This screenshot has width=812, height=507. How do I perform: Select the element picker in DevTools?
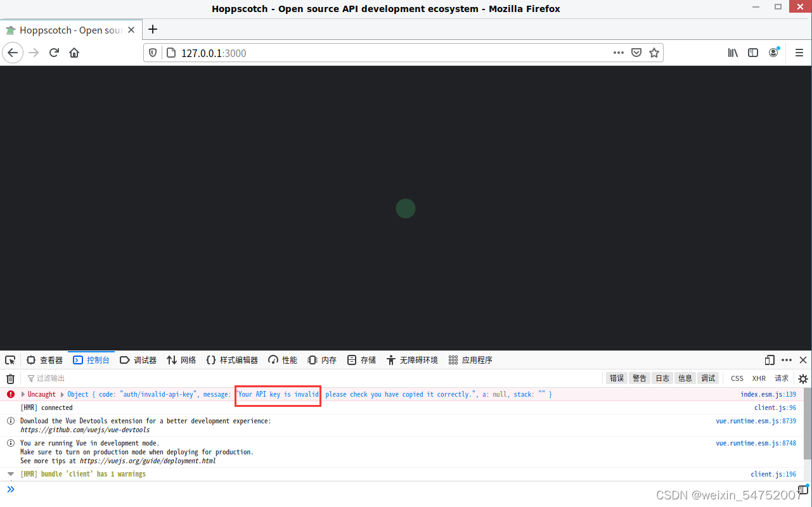click(x=10, y=359)
